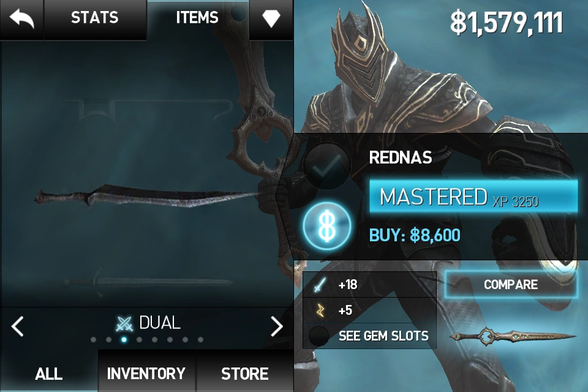The image size is (588, 392).
Task: Open the gems diamond icon tab
Action: pyautogui.click(x=271, y=18)
